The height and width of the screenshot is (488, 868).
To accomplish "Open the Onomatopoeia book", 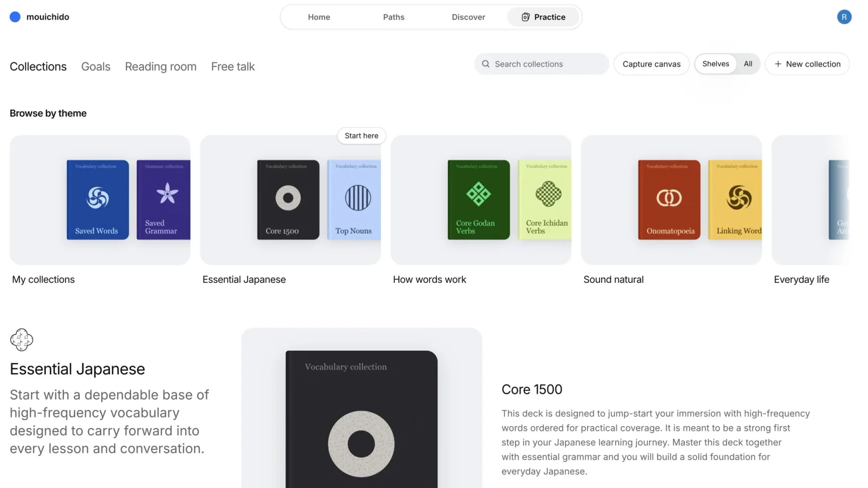I will pos(669,200).
